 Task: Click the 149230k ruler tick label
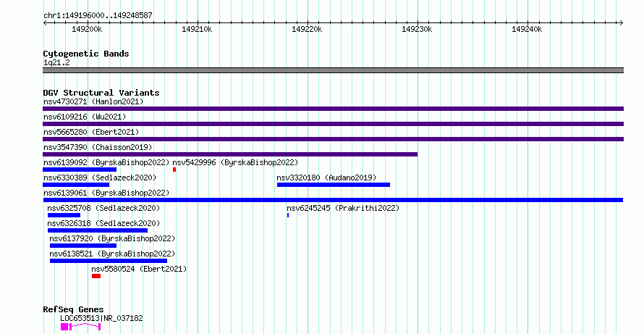pos(417,29)
